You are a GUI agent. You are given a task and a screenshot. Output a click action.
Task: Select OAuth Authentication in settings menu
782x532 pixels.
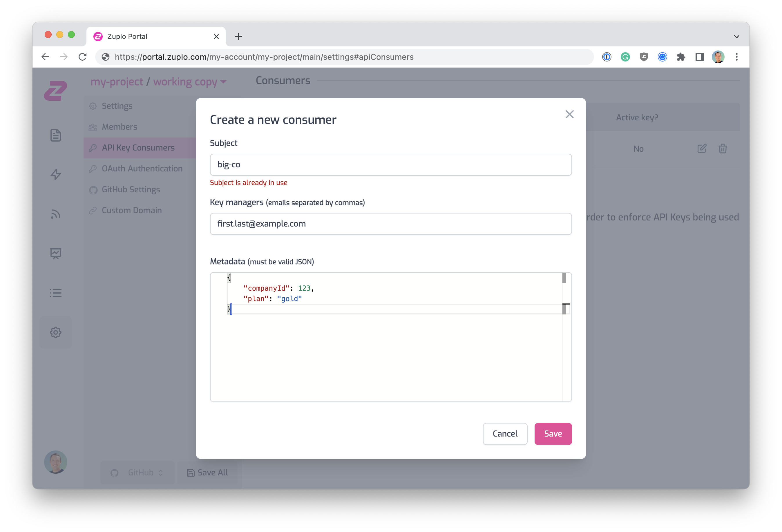[x=142, y=169]
